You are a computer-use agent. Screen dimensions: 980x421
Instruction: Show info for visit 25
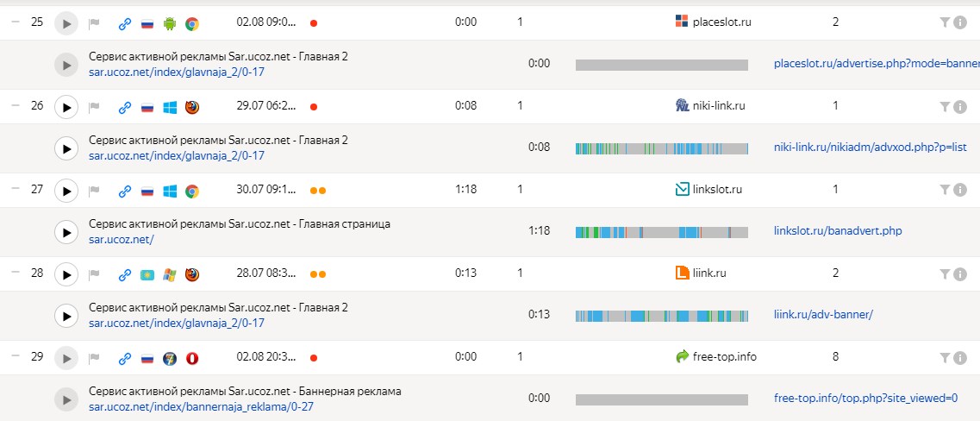(x=961, y=22)
